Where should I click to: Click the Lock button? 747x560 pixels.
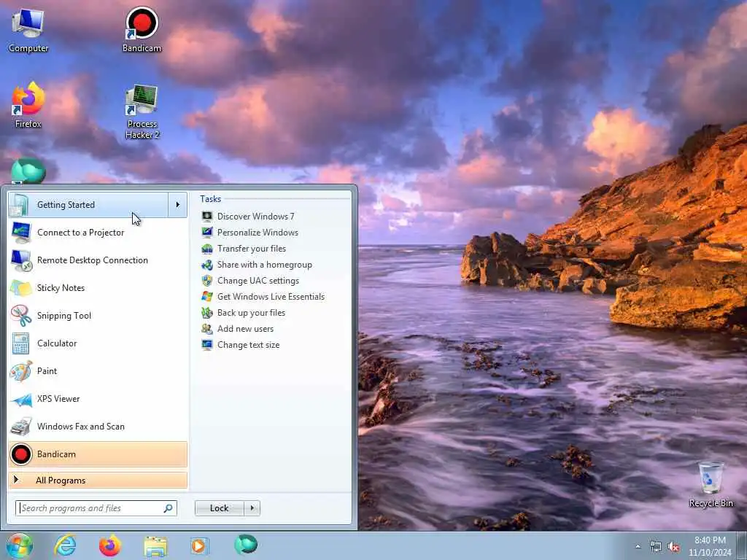click(220, 508)
